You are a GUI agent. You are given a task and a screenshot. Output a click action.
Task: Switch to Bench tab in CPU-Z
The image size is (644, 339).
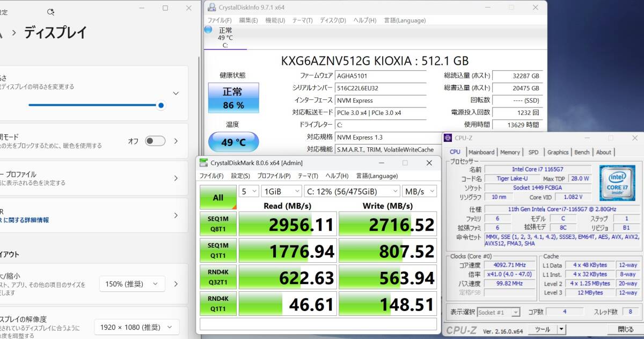pos(582,152)
